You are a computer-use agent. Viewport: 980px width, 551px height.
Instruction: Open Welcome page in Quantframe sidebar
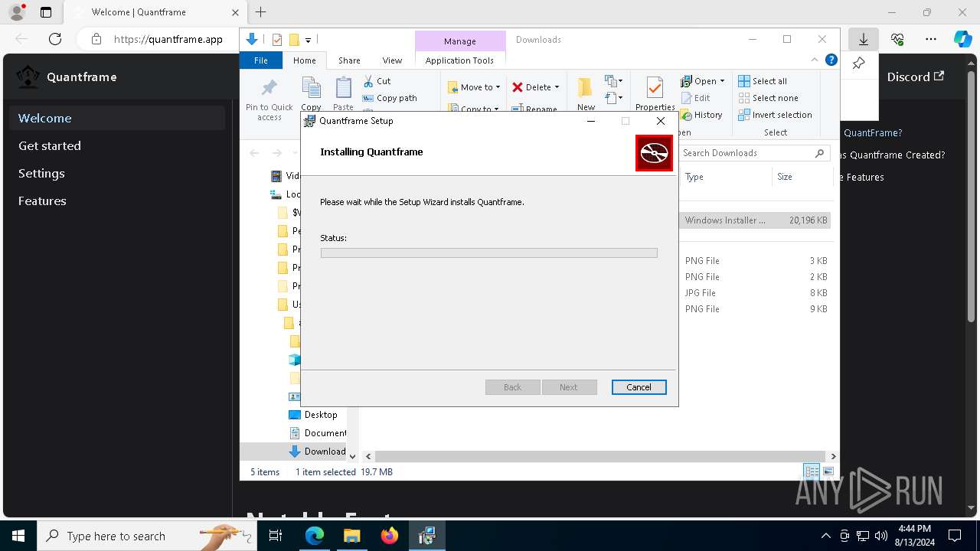pyautogui.click(x=117, y=118)
